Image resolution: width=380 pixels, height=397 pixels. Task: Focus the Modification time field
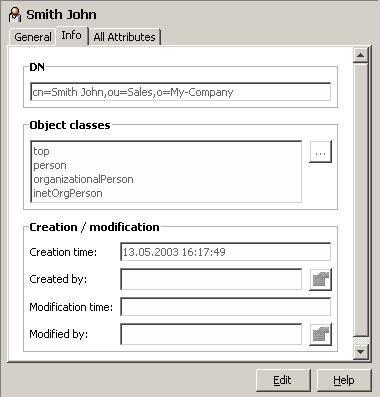tap(226, 307)
